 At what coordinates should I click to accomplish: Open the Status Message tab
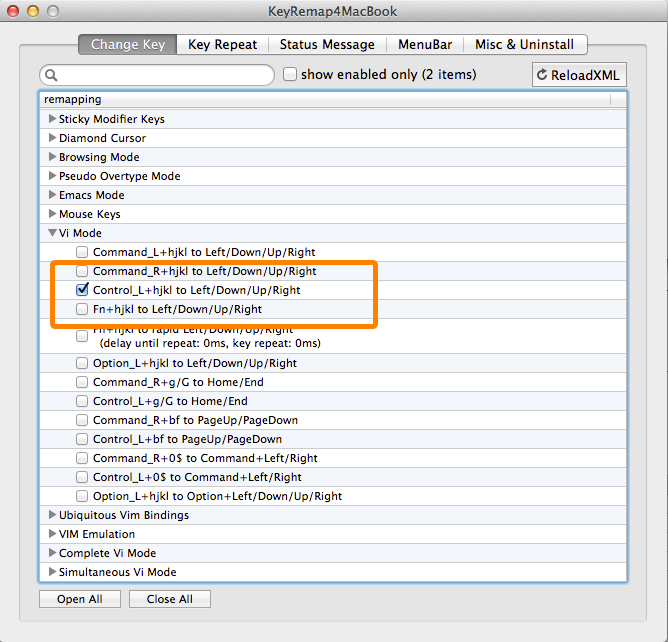click(327, 44)
